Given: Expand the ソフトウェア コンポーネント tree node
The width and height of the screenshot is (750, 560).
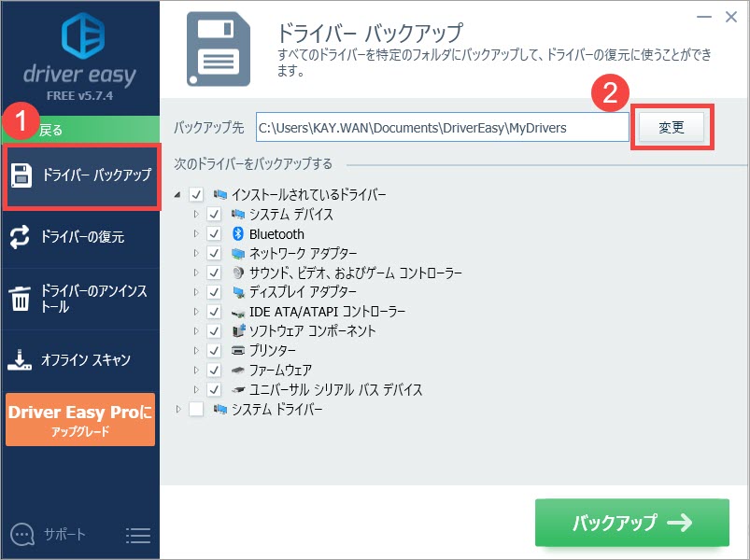Looking at the screenshot, I should pos(196,331).
